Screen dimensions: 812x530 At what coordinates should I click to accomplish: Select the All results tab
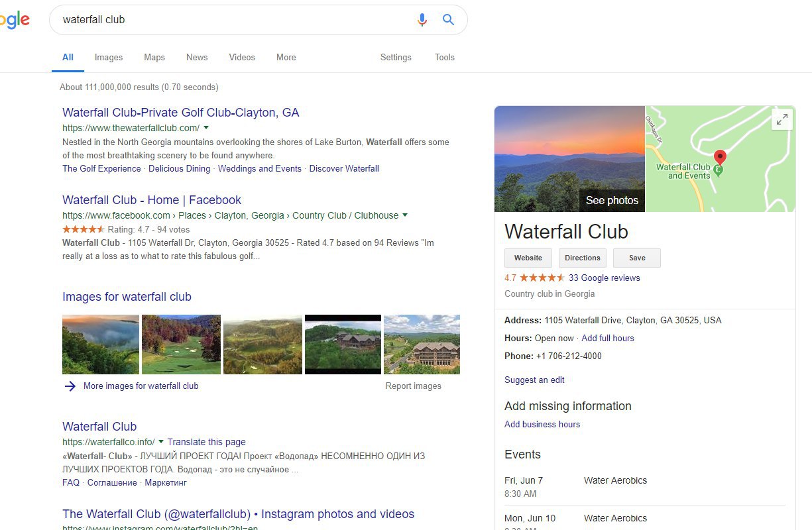pyautogui.click(x=68, y=58)
